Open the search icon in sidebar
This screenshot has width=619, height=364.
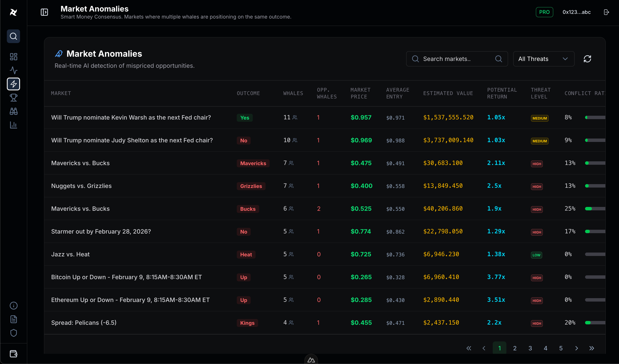(x=13, y=36)
